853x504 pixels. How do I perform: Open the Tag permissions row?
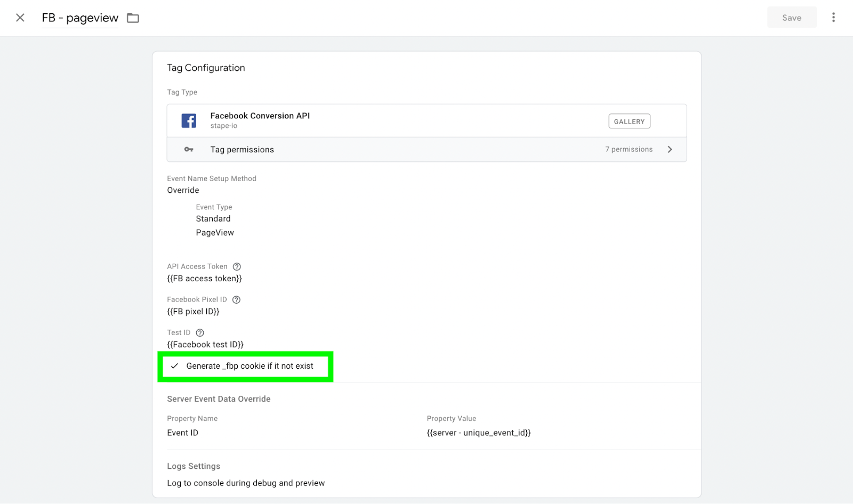pos(426,150)
